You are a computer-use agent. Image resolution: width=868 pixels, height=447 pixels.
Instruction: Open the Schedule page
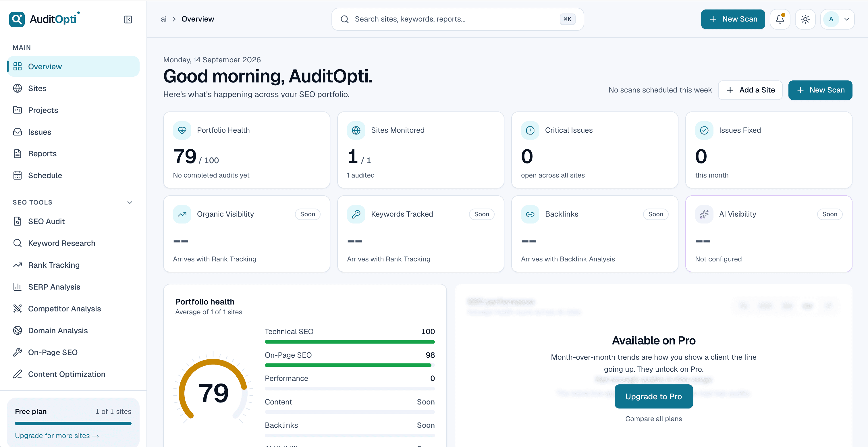click(73, 176)
